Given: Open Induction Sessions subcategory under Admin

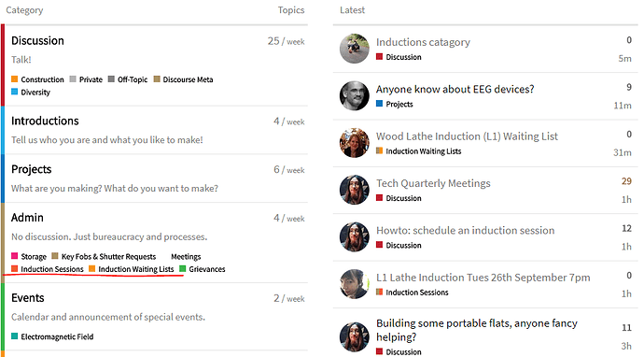Looking at the screenshot, I should pyautogui.click(x=52, y=269).
